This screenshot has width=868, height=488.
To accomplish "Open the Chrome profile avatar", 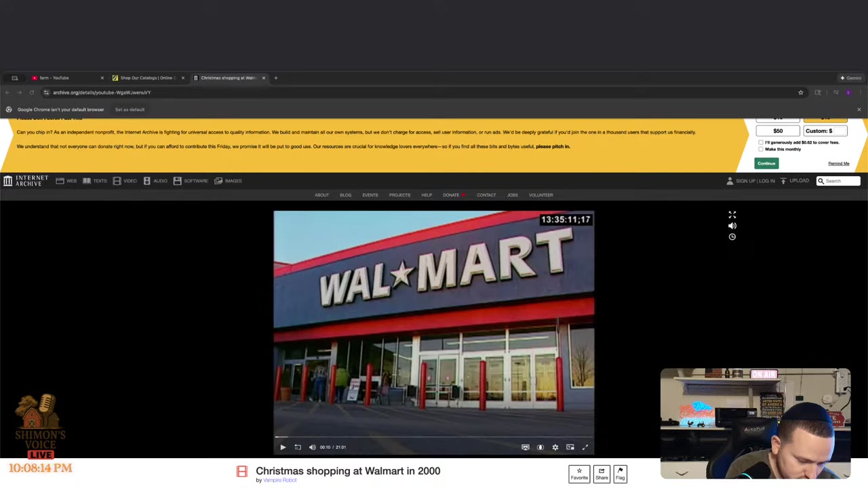I will click(x=848, y=93).
